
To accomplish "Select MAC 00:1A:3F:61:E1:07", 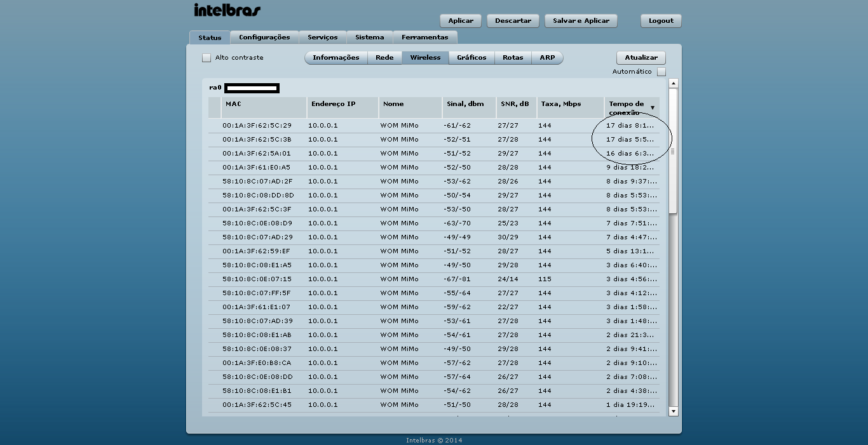I will [257, 307].
